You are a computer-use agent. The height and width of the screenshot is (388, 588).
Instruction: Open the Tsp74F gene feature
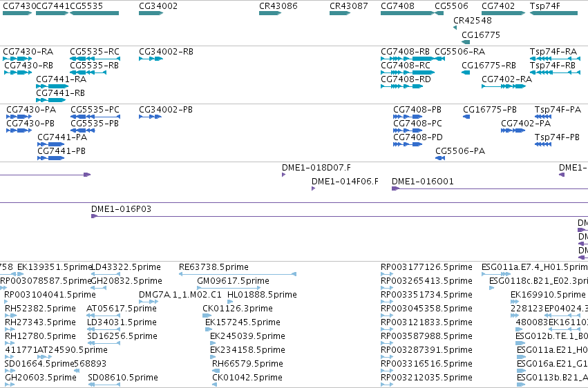point(553,13)
